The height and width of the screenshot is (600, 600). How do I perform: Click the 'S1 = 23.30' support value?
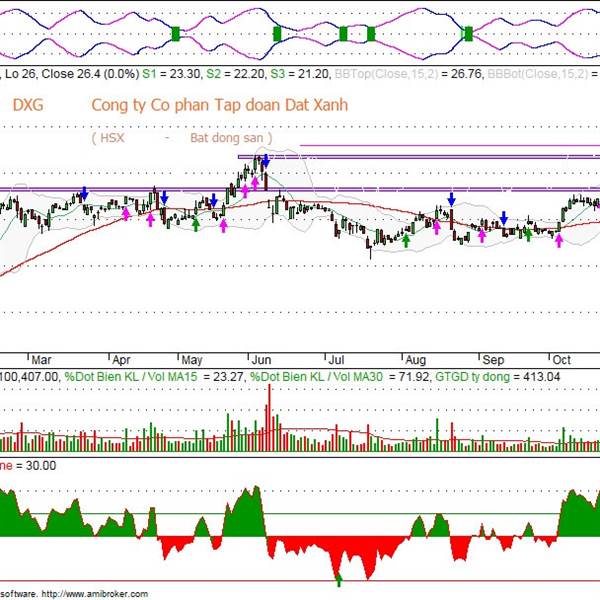coord(172,73)
